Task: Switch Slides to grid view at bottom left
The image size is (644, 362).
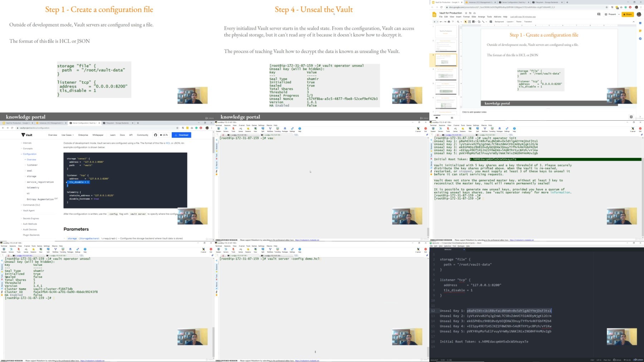Action: pos(452,117)
